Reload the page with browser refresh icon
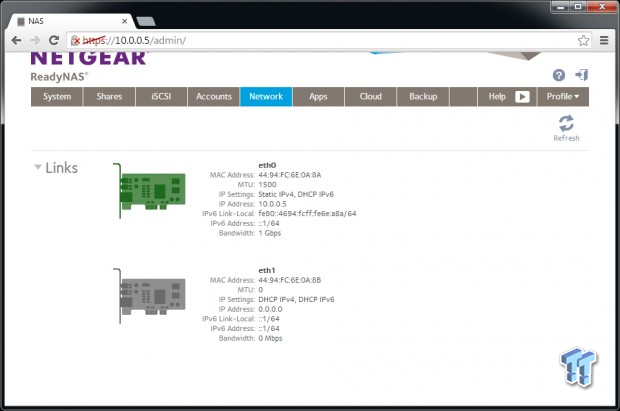The image size is (620, 411). [54, 40]
